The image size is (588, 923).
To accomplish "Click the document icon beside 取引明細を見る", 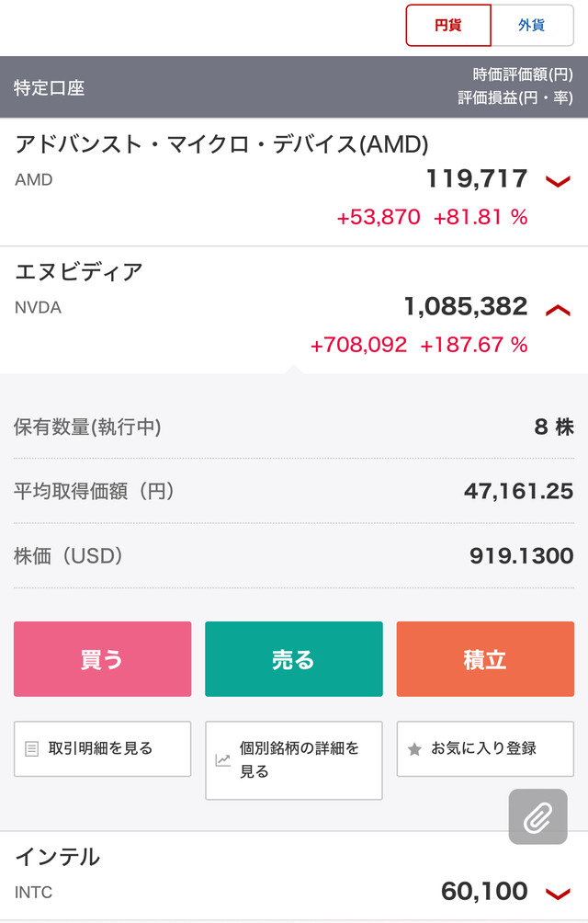I will (31, 748).
